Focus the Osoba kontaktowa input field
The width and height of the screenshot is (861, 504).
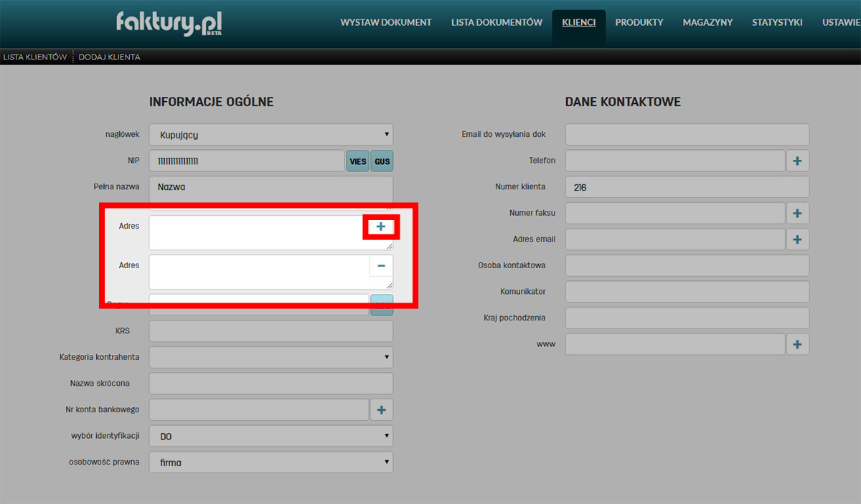687,265
